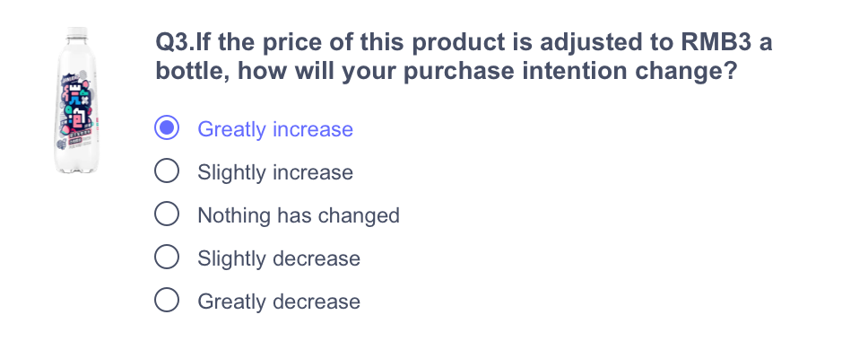This screenshot has width=868, height=341.
Task: Select the Greatly increase radio button
Action: tap(167, 128)
